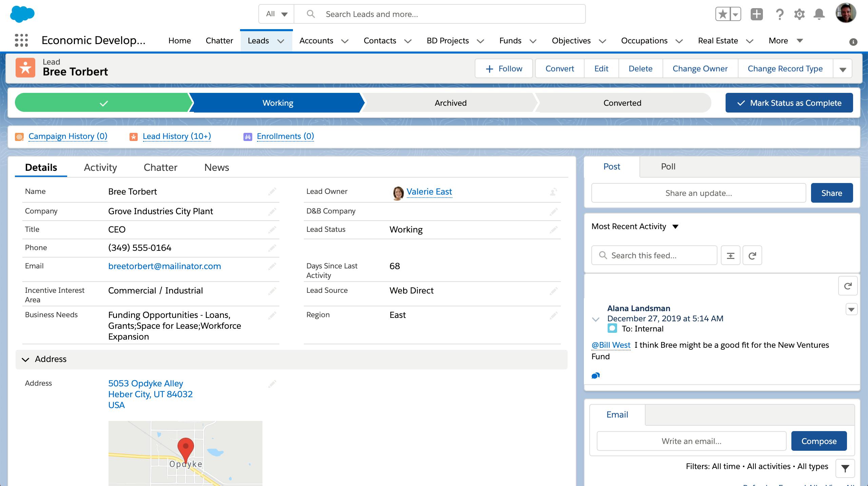The width and height of the screenshot is (868, 486).
Task: Click the global actions plus icon
Action: click(756, 14)
